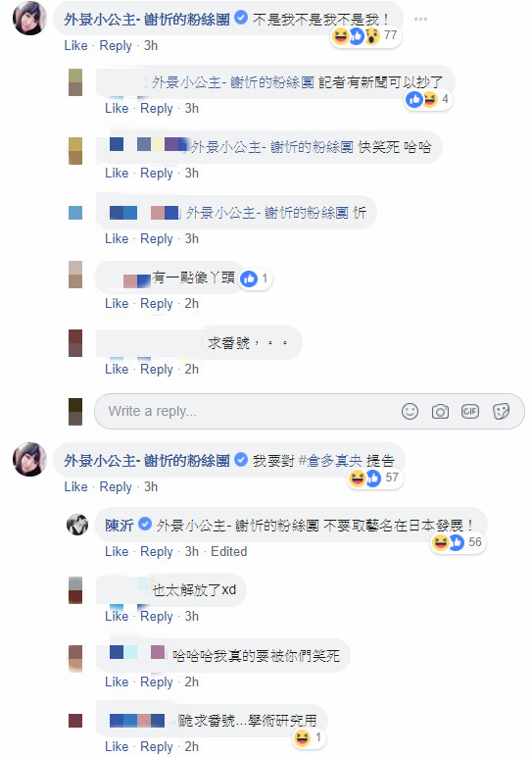Open the like reaction on 有一點像丫頭 comment
This screenshot has width=532, height=757.
[255, 278]
